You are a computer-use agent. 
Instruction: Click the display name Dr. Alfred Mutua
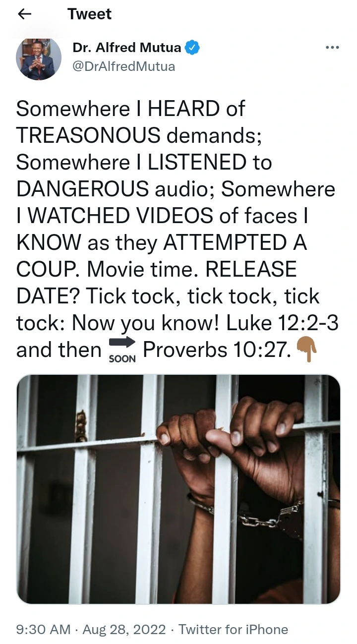pos(127,48)
